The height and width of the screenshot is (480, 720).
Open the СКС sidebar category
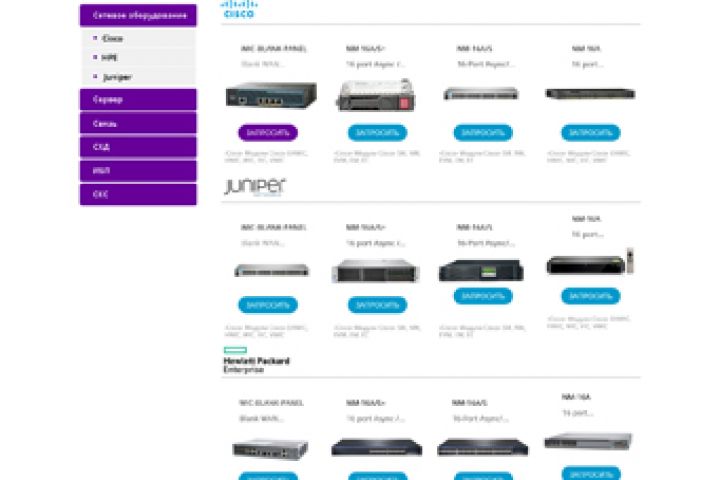(138, 195)
